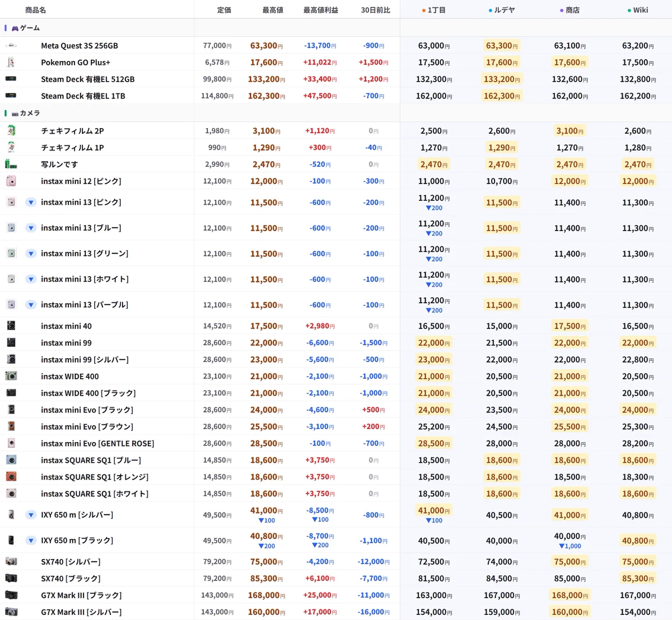The height and width of the screenshot is (620, 672).
Task: Click the instax mini 40 camera icon
Action: click(x=11, y=326)
